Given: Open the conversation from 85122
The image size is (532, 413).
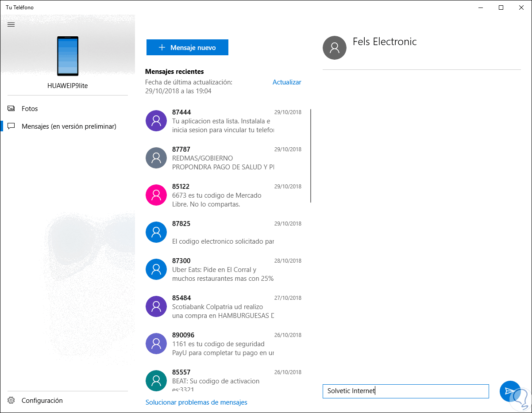Looking at the screenshot, I should 223,195.
